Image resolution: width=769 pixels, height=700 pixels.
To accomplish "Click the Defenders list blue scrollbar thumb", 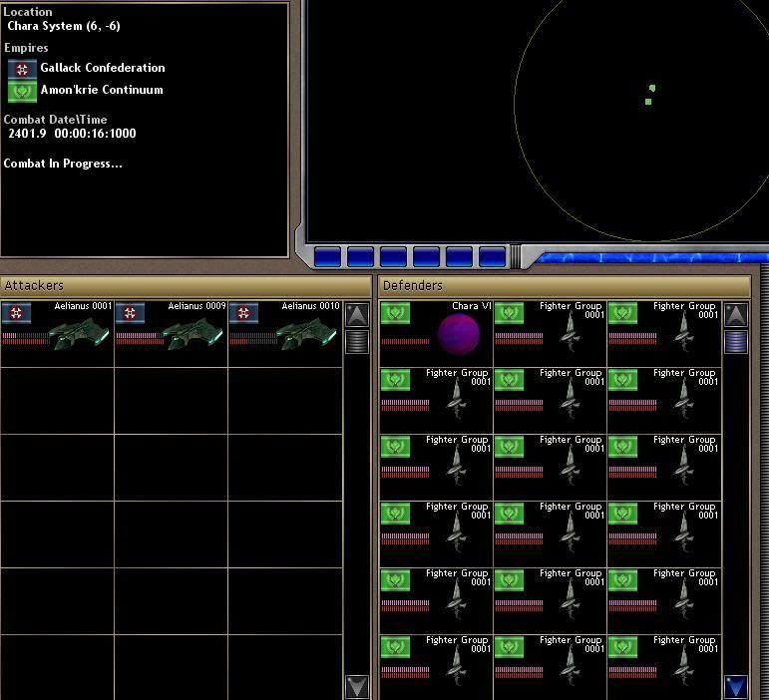I will point(736,342).
